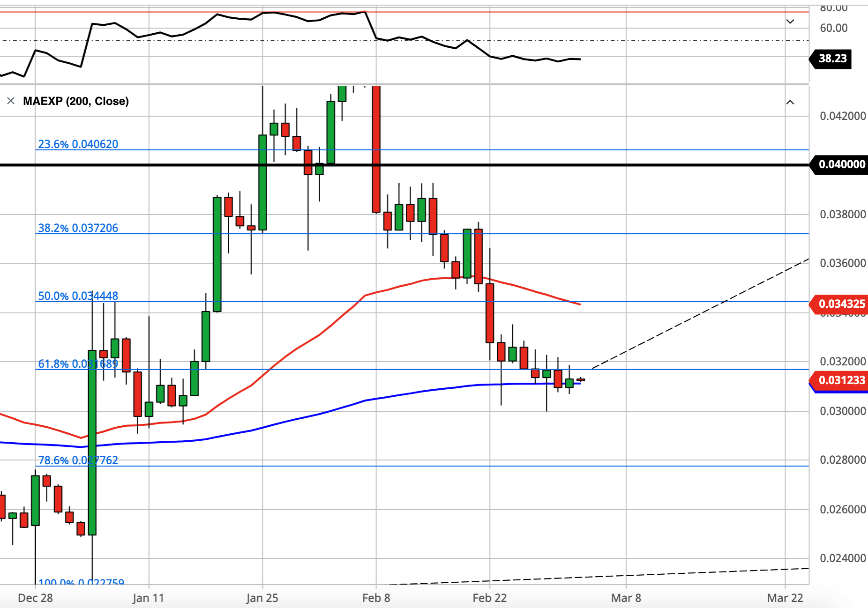
Task: Click the Mar 8 date on time axis
Action: coord(626,598)
